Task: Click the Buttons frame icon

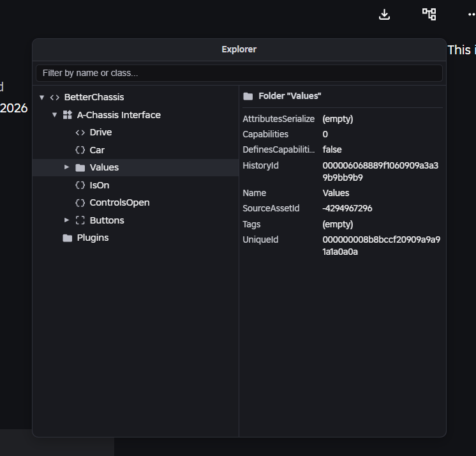Action: (80, 220)
